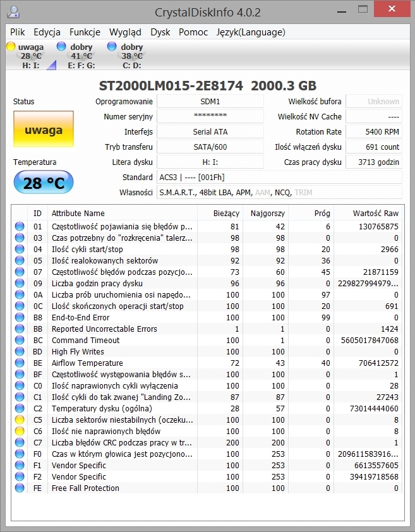This screenshot has width=415, height=532.
Task: Click the blue status orb for disk C: D:
Action: coord(112,45)
